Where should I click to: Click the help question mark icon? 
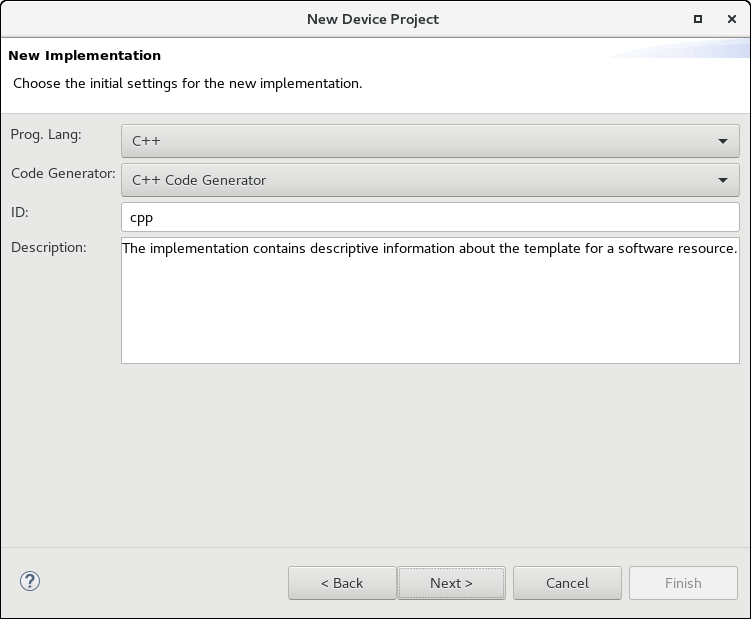[29, 581]
